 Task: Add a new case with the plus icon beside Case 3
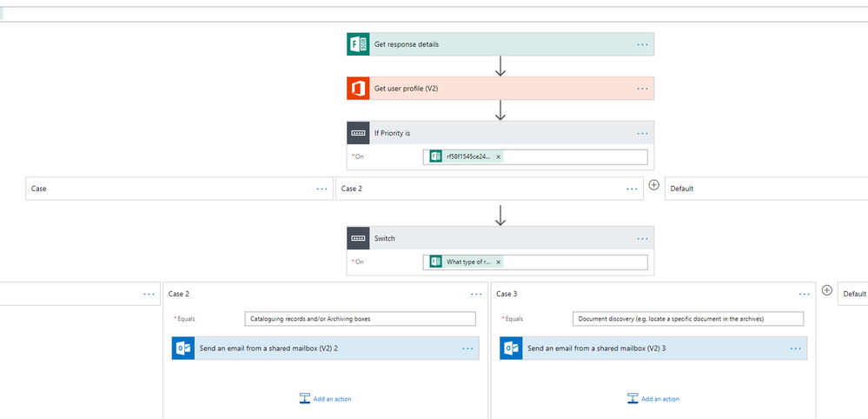pos(827,291)
